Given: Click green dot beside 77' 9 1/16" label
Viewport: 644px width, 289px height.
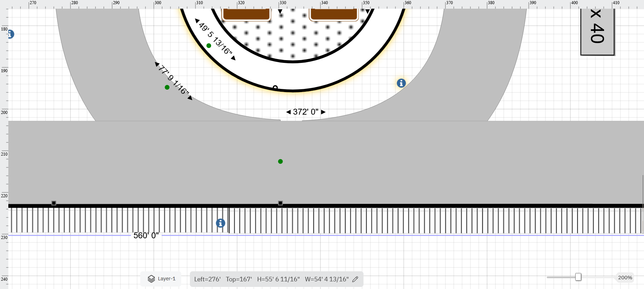Looking at the screenshot, I should click(167, 87).
